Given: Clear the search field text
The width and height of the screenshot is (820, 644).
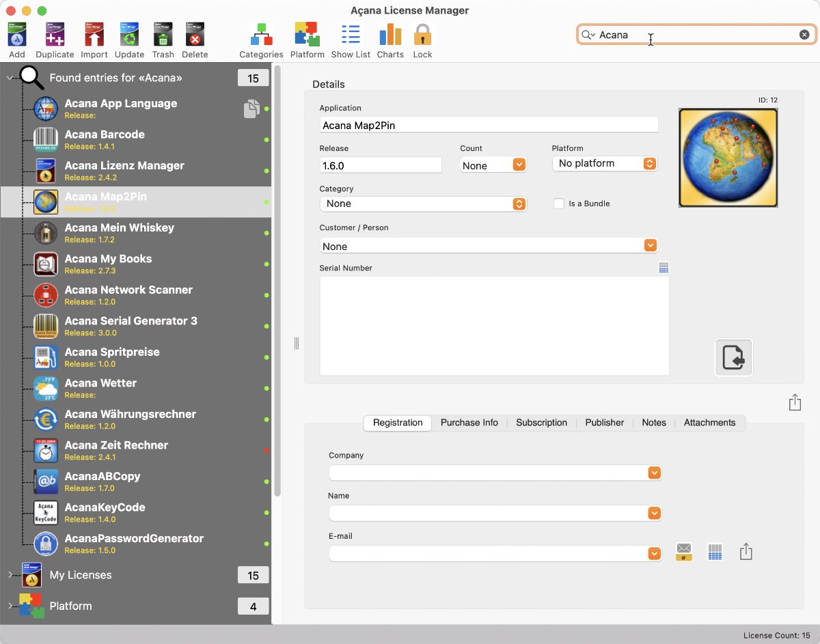Looking at the screenshot, I should pos(804,35).
